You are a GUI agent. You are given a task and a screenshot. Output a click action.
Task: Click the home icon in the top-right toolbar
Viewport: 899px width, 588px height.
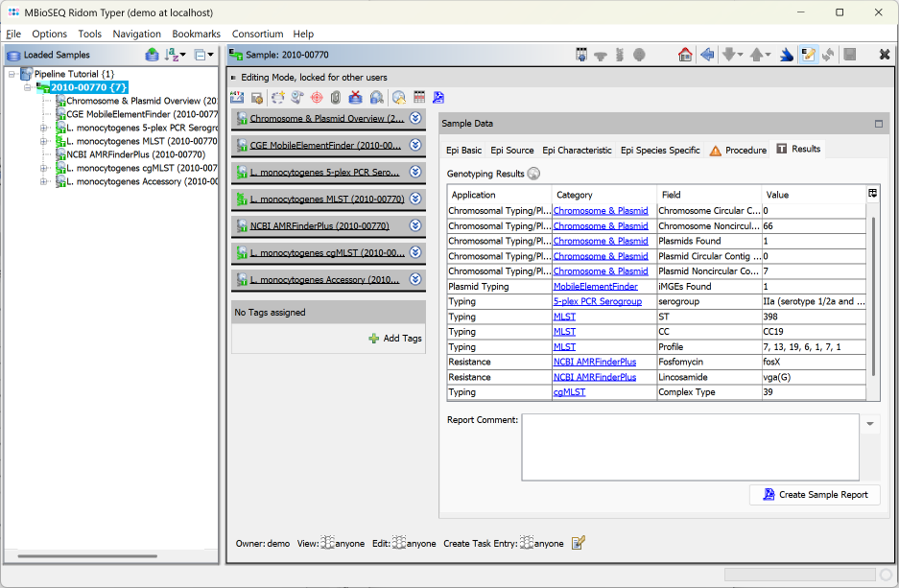click(x=687, y=55)
